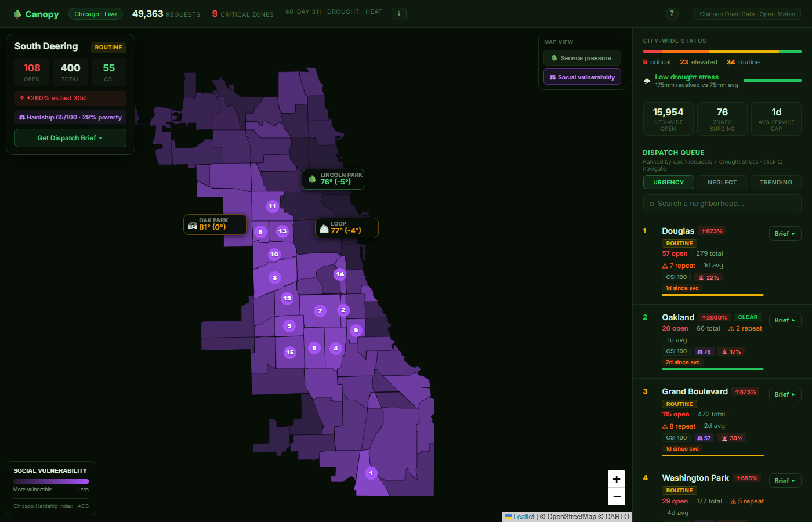Click map marker number 6
Viewport: 812px width, 522px height.
[260, 231]
